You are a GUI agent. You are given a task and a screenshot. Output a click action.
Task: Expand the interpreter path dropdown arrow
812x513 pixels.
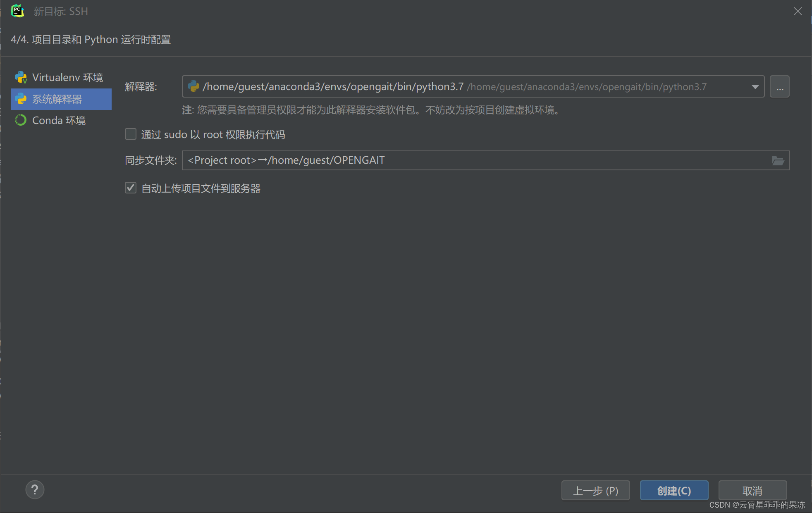pyautogui.click(x=755, y=87)
